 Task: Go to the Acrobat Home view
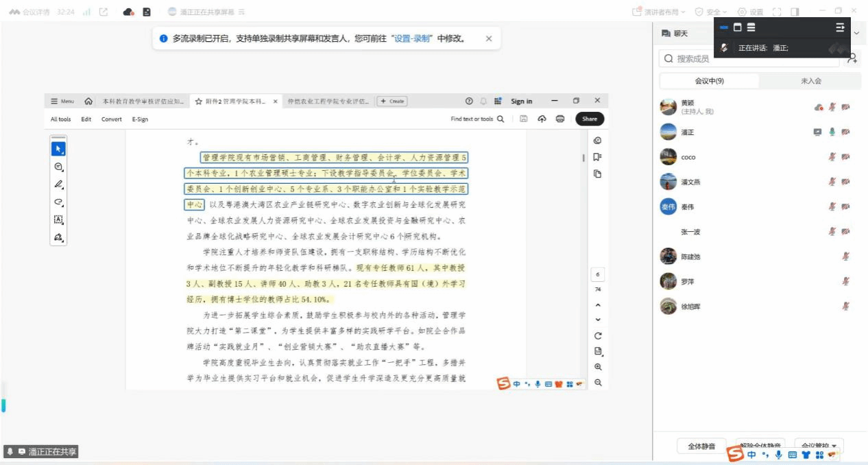click(x=88, y=102)
